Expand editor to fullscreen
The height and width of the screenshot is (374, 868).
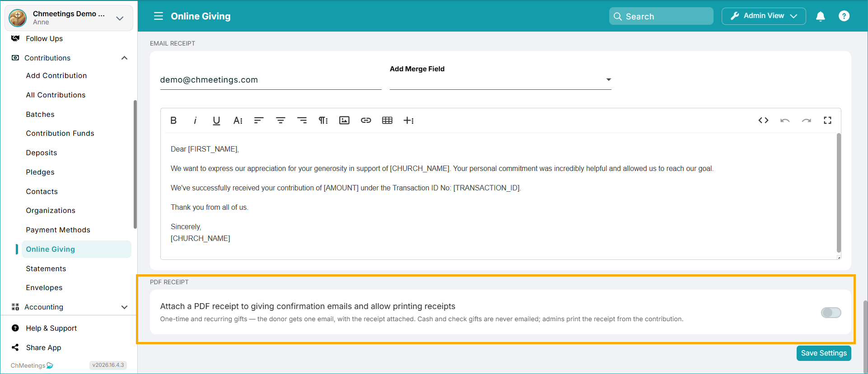pyautogui.click(x=827, y=120)
